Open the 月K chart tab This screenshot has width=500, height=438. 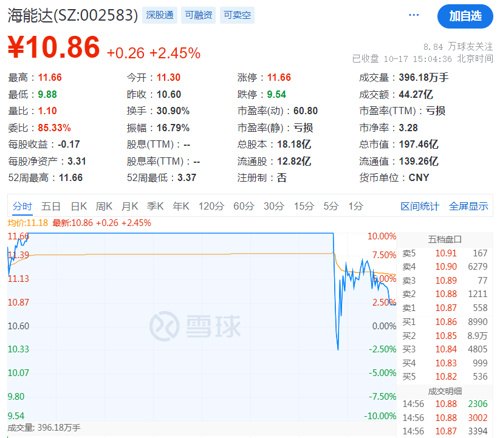[x=130, y=206]
